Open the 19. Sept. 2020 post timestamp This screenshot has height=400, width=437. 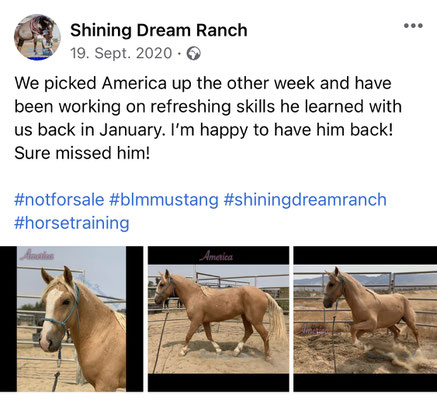click(121, 53)
